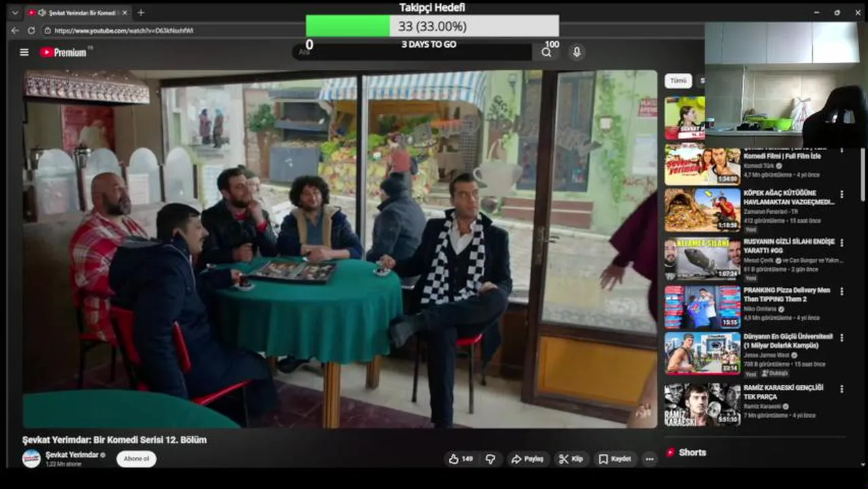Screen dimensions: 868x489
Task: Open options for Dünyanın En Güçlü Üniversitesi video
Action: pyautogui.click(x=842, y=338)
